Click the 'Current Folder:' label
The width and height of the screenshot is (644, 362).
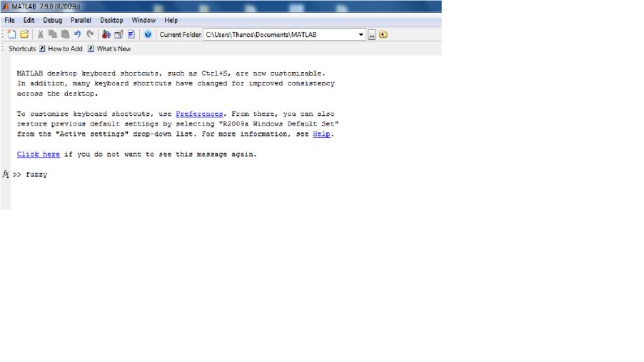click(181, 34)
